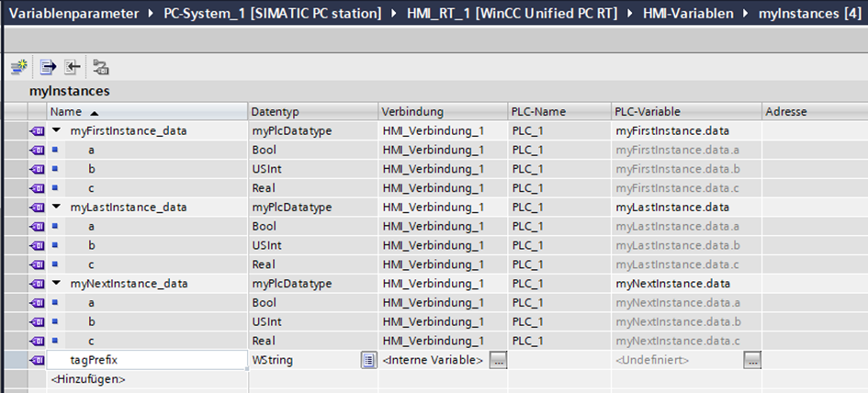Select the Verbindung column header
The height and width of the screenshot is (393, 868).
[441, 111]
